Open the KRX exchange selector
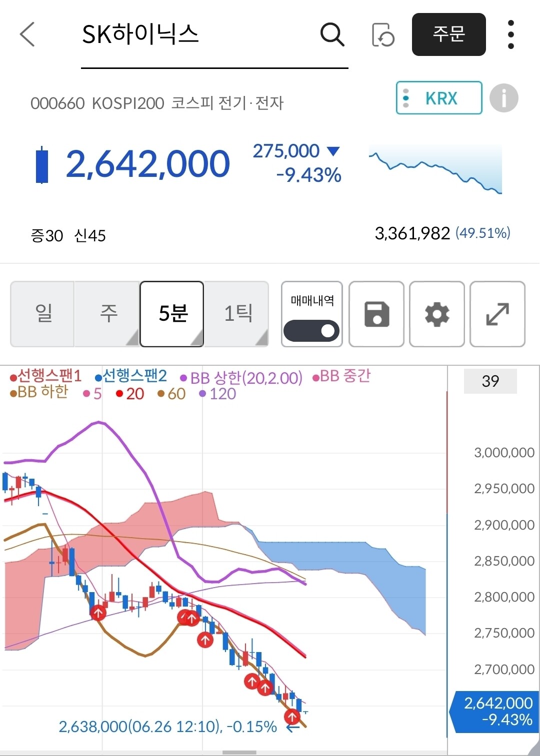This screenshot has width=540, height=756. tap(439, 98)
